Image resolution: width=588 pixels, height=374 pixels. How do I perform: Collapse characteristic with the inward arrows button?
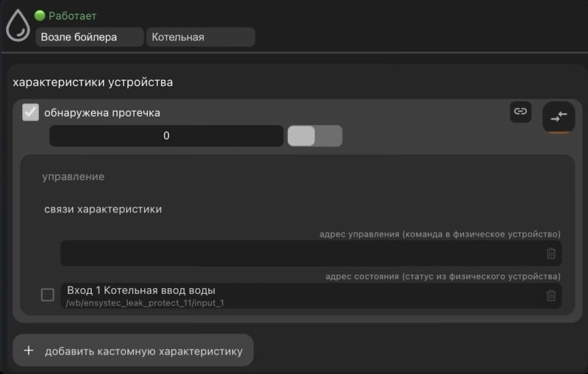559,117
